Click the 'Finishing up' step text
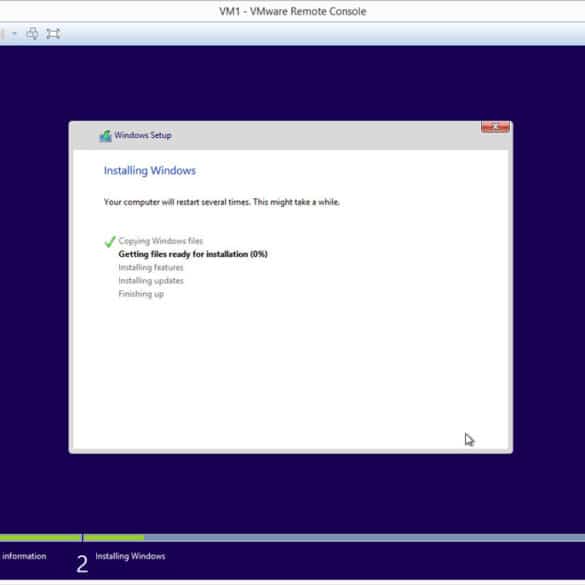This screenshot has width=585, height=585. tap(141, 294)
